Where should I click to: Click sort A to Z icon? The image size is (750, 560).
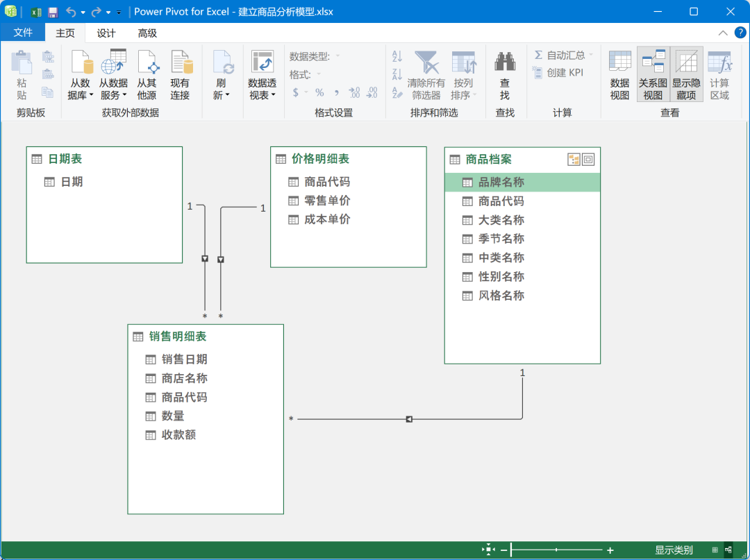point(397,56)
